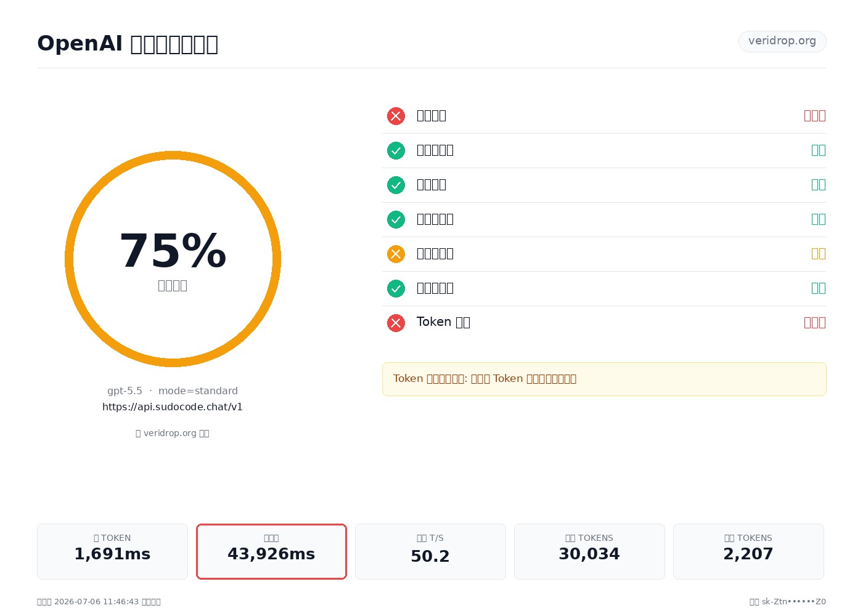Viewport: 863px width, 616px height.
Task: Select the 1,691ms first-token stat card
Action: point(112,551)
